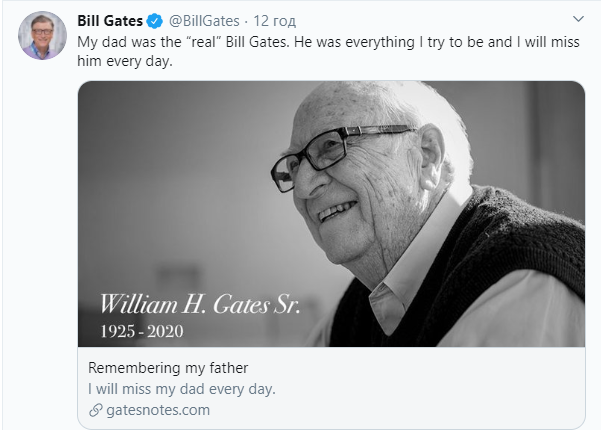Click the tweet's second line "him every day."
Screen dimensions: 601x430
click(x=125, y=61)
